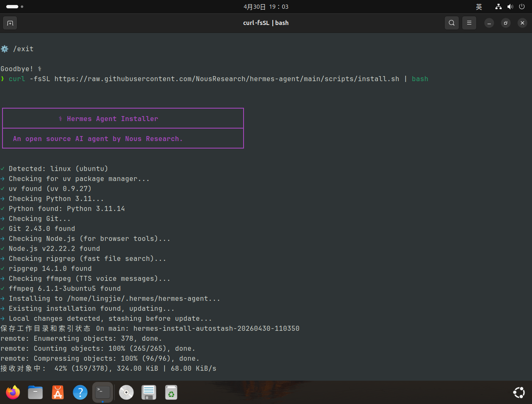Image resolution: width=532 pixels, height=404 pixels.
Task: Click 'Checking ffmpeg (TTS voice messages)' line
Action: 86,278
